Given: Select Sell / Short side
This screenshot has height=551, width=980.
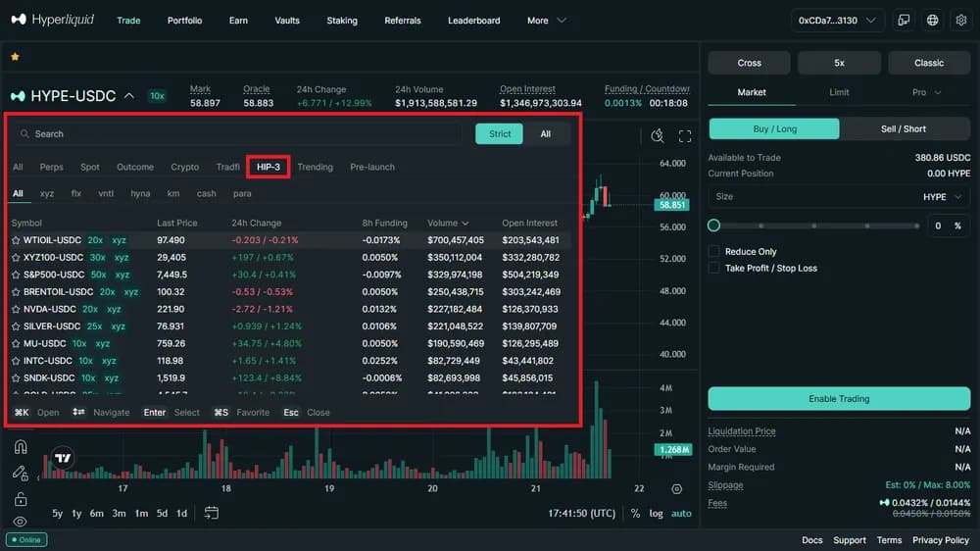Looking at the screenshot, I should click(x=904, y=128).
